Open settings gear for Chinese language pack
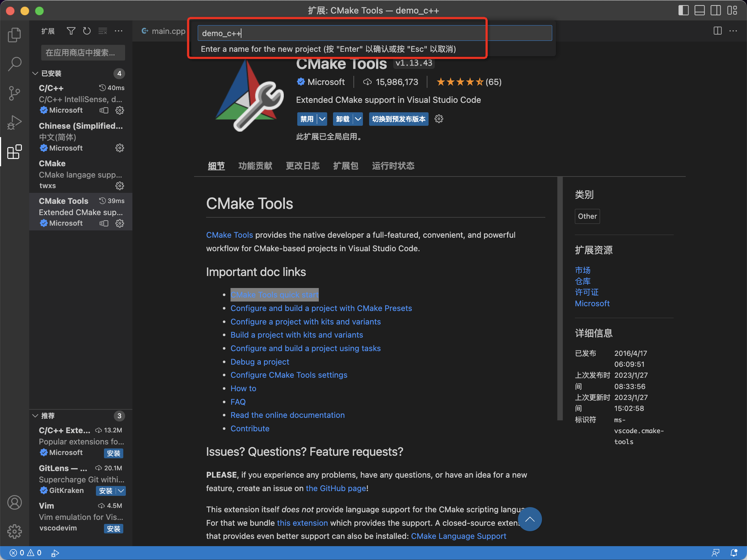 click(120, 148)
